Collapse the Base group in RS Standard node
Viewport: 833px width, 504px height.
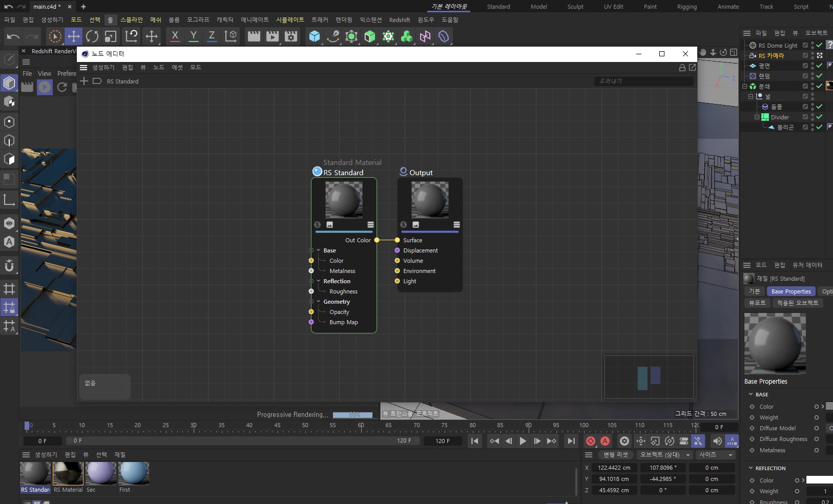[x=319, y=250]
